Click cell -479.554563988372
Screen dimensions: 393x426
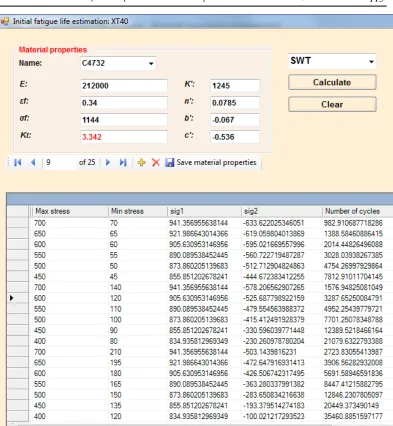tap(282, 309)
